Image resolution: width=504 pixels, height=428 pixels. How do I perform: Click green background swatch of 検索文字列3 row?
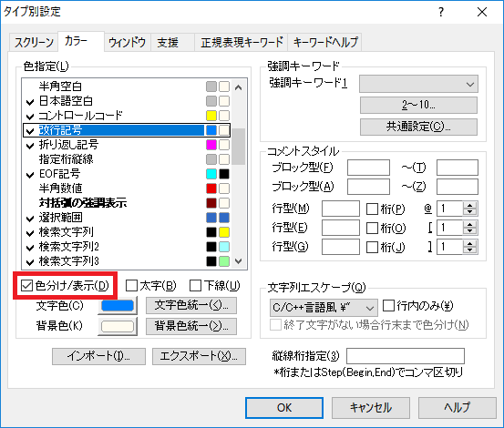[x=224, y=261]
